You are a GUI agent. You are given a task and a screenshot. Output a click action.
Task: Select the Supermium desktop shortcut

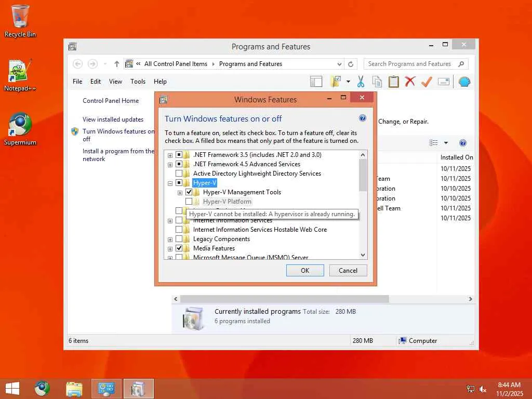[x=20, y=129]
